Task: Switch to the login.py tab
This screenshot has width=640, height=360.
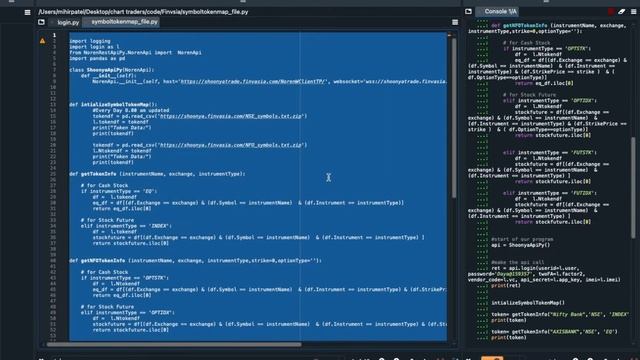Action: (x=67, y=22)
